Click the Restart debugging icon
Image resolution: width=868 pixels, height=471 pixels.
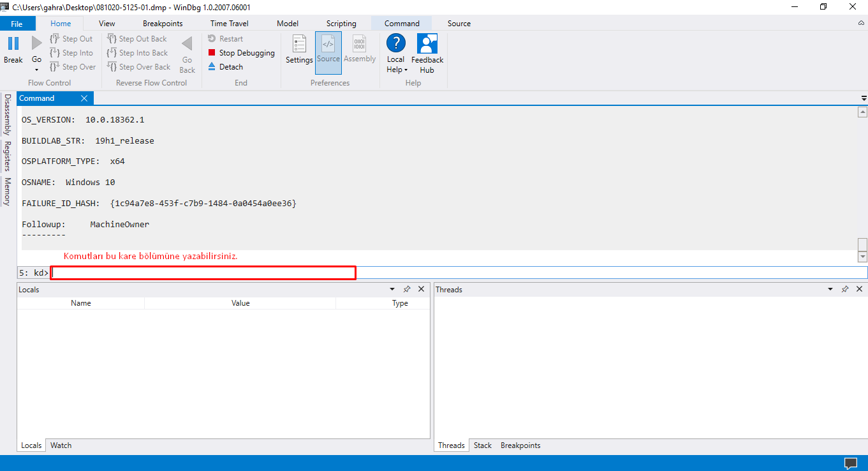click(212, 39)
